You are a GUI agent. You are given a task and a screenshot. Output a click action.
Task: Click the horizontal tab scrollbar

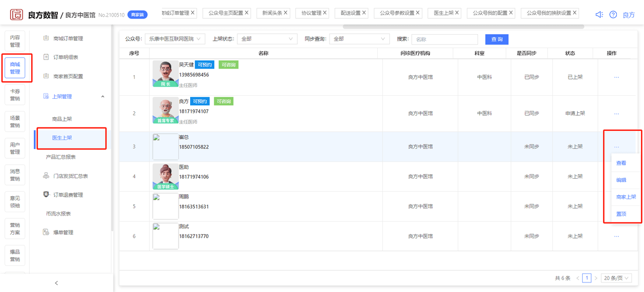point(463,26)
